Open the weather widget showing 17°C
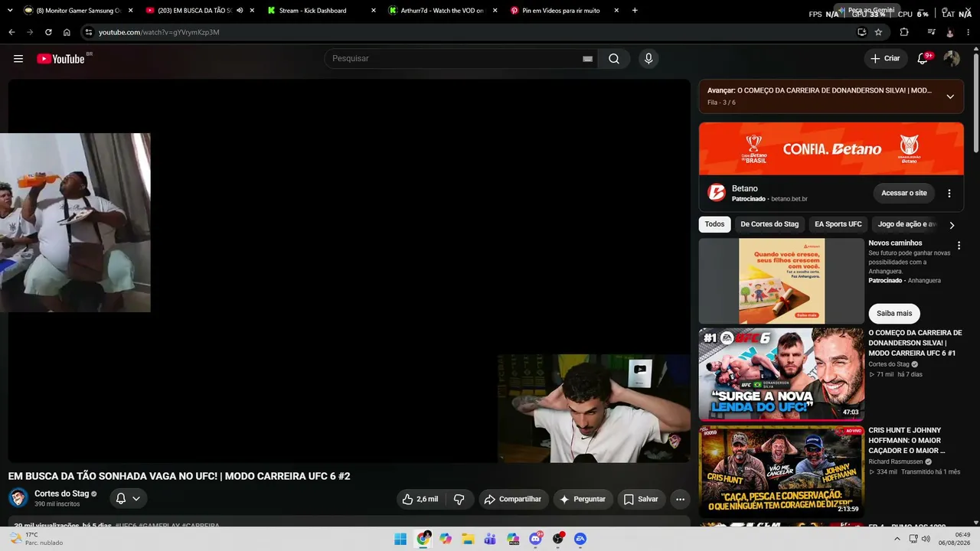Viewport: 980px width, 551px height. [34, 539]
